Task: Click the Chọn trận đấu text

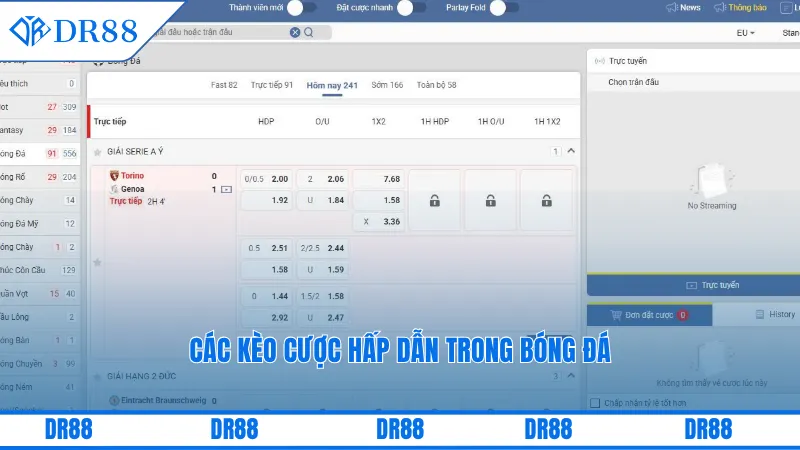Action: pos(633,82)
